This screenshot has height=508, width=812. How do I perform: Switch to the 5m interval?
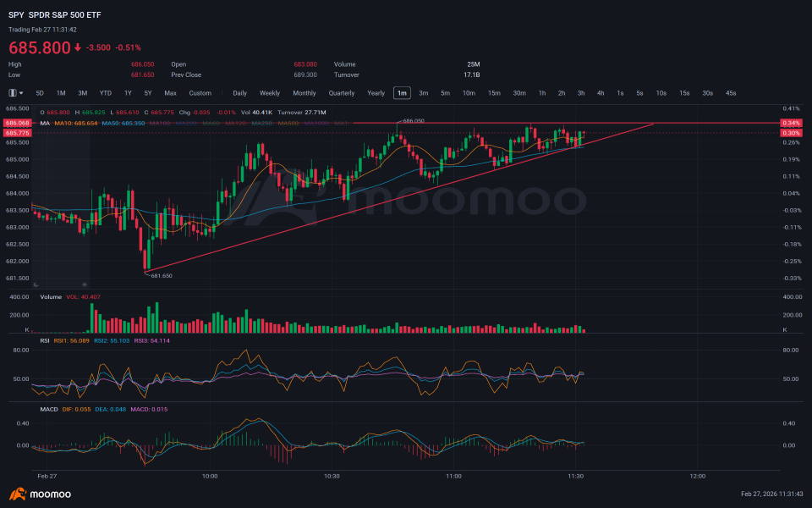(x=446, y=93)
